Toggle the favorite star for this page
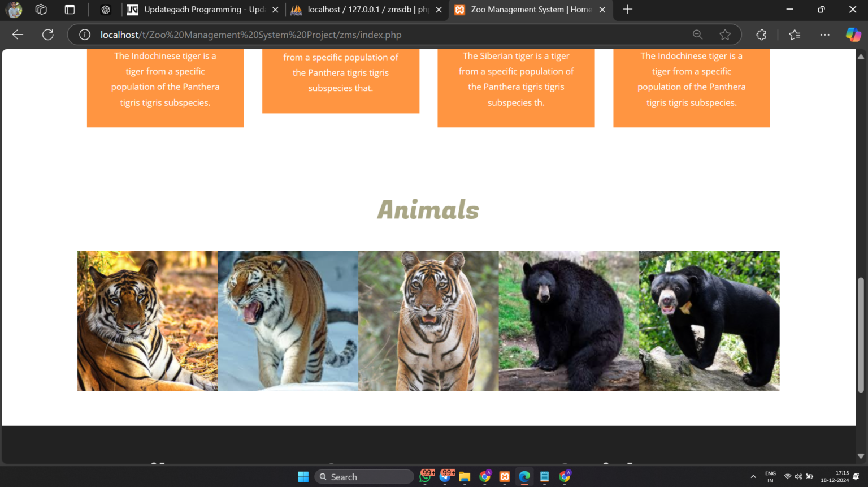Viewport: 868px width, 487px height. [x=725, y=35]
